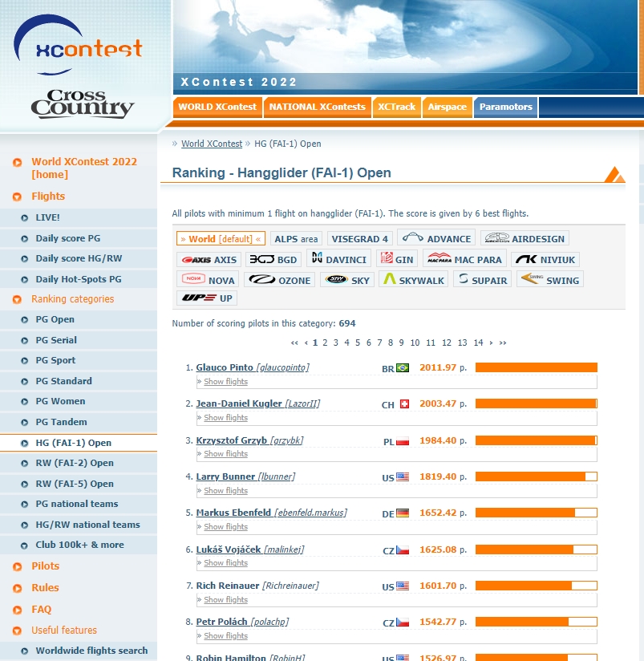Image resolution: width=644 pixels, height=661 pixels.
Task: Jump to last page with » arrows
Action: coord(502,343)
